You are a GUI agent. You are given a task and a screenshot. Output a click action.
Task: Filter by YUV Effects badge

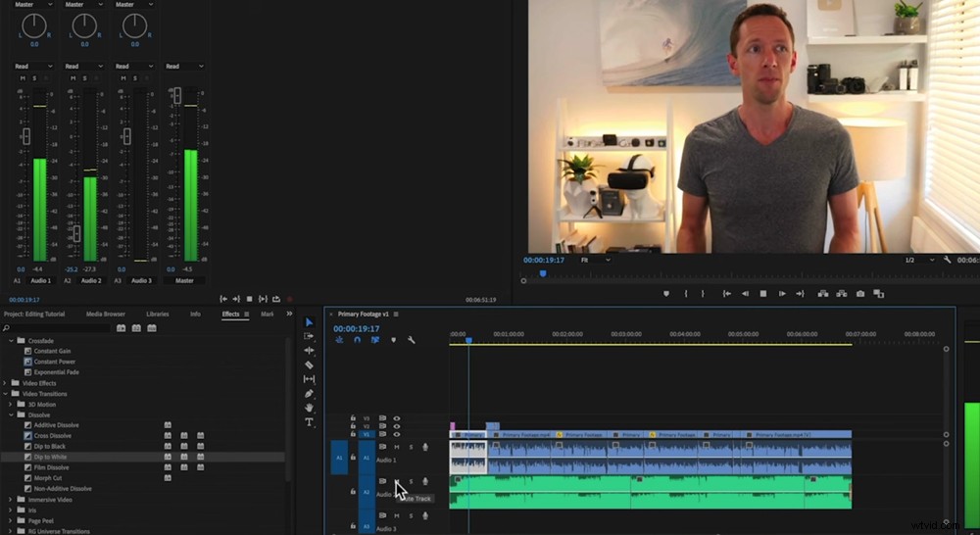coord(152,328)
